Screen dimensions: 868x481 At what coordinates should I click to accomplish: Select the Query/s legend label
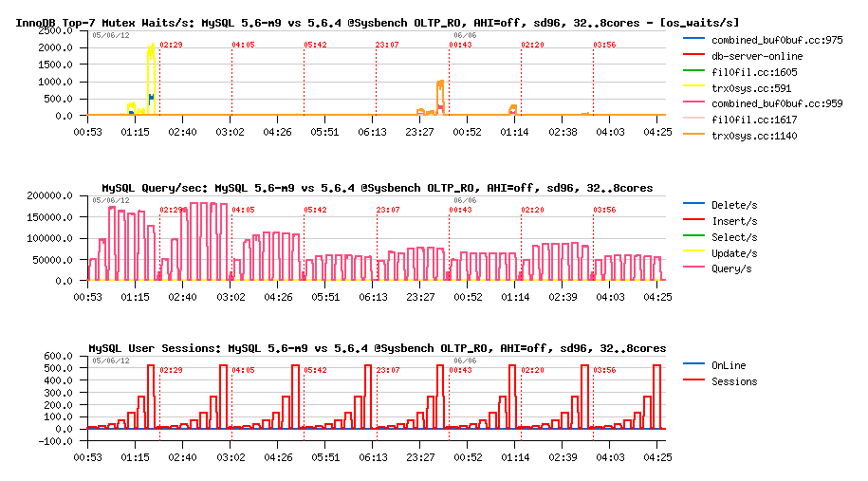(x=731, y=268)
